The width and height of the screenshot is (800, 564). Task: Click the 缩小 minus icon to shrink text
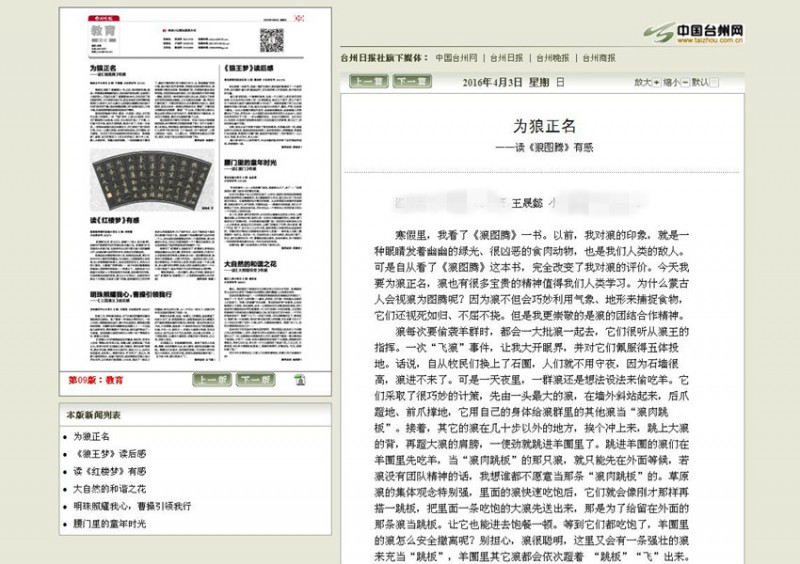[685, 82]
